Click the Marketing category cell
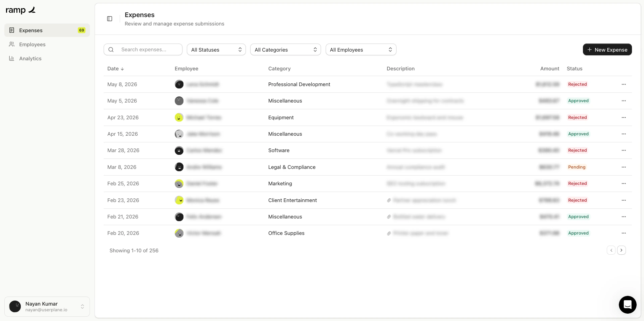Screen dimensions: 644x321 [280, 184]
